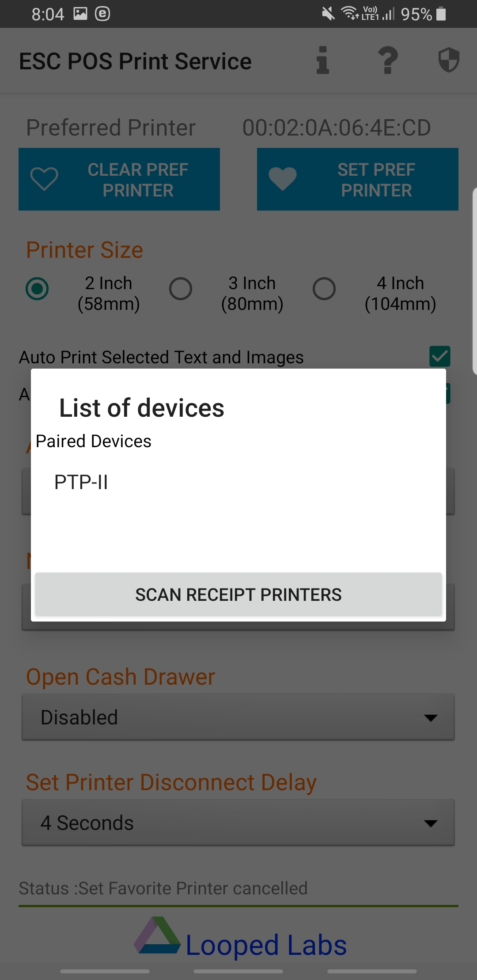Select the 4 Inch (104mm) radio option
The width and height of the screenshot is (477, 980).
click(324, 289)
